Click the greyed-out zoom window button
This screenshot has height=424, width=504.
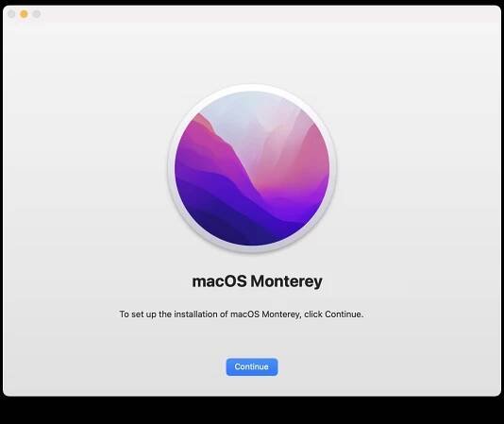point(37,14)
